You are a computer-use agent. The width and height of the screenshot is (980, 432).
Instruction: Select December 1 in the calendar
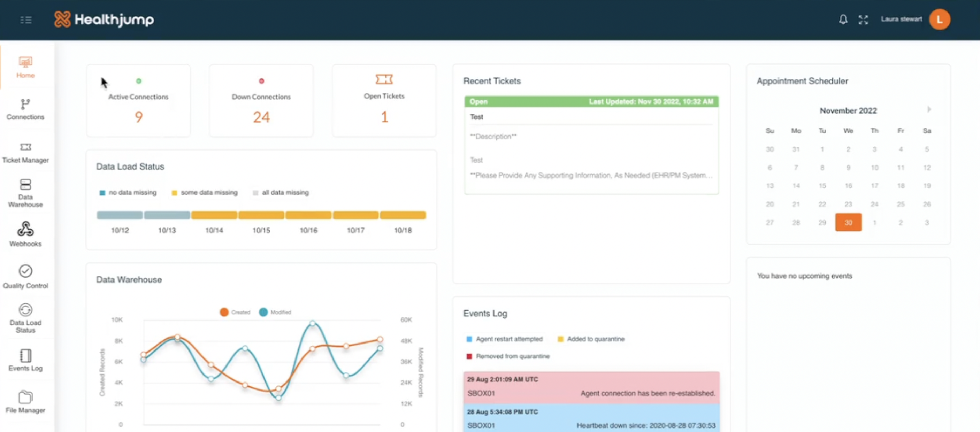coord(875,223)
